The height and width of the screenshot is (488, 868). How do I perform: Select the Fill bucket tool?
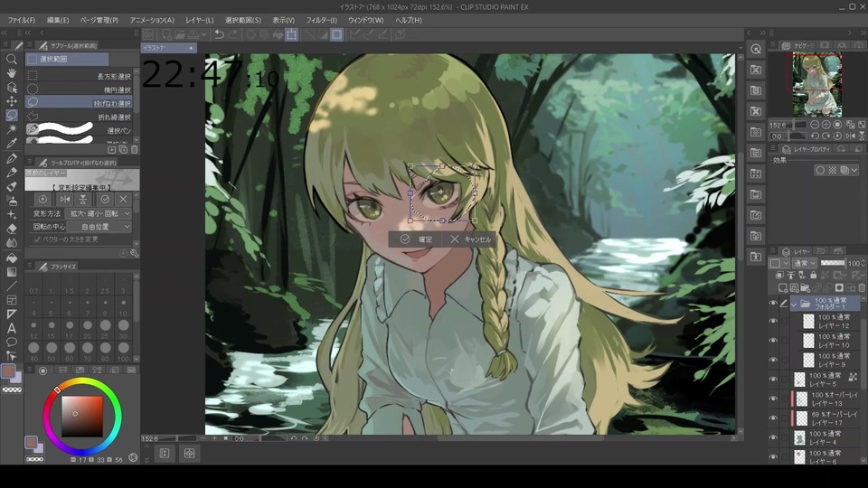pos(11,258)
